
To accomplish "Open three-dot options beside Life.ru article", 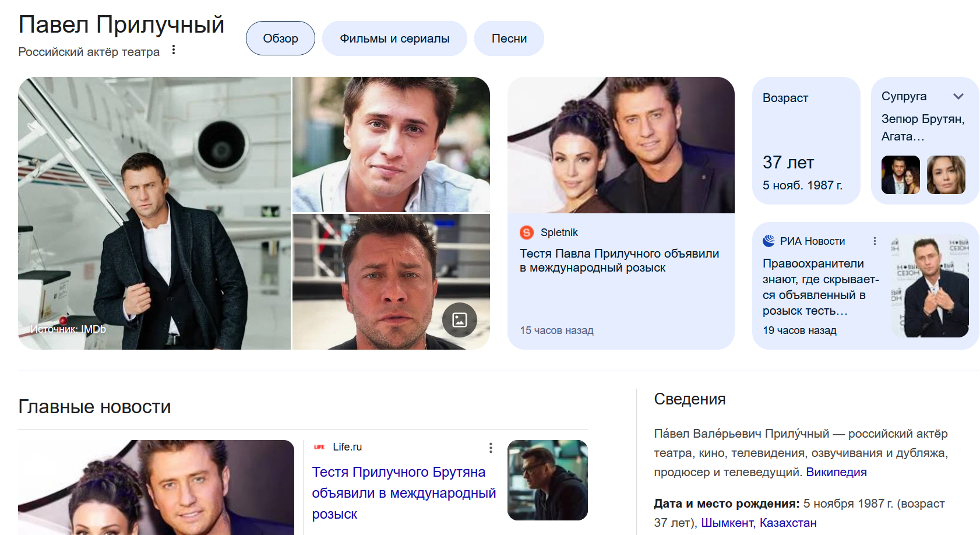I will click(x=491, y=448).
